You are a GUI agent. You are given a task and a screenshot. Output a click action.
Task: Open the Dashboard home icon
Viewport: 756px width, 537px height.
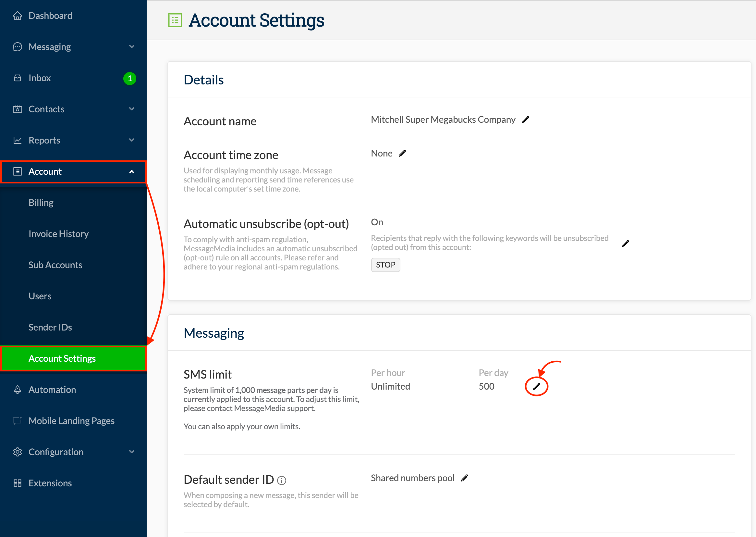(x=18, y=16)
